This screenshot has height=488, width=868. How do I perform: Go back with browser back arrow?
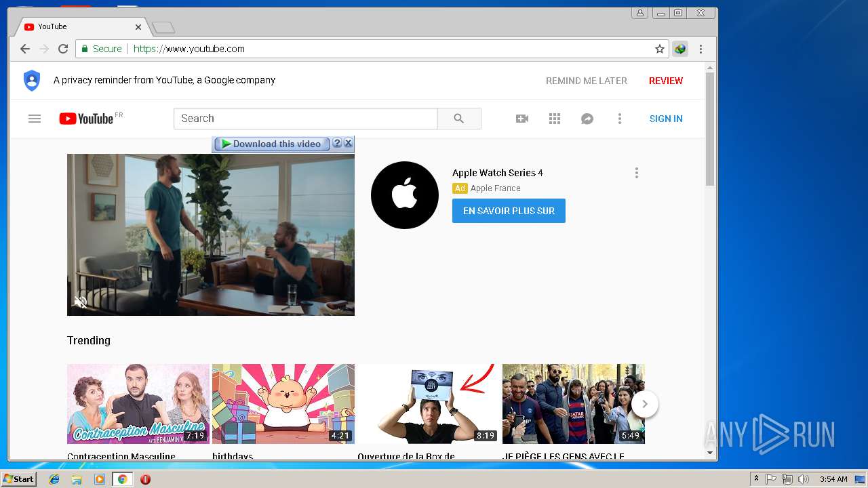[25, 49]
